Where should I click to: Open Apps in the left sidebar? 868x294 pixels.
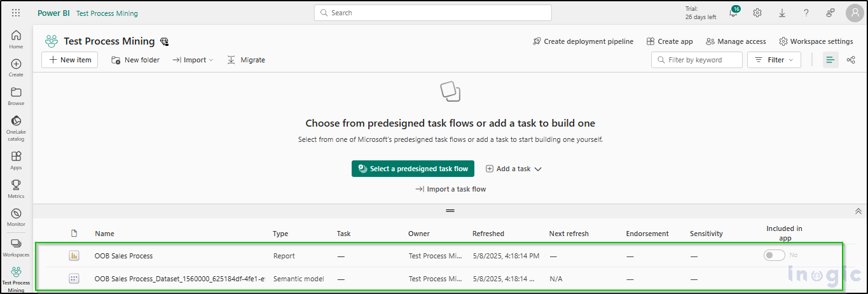[x=16, y=160]
